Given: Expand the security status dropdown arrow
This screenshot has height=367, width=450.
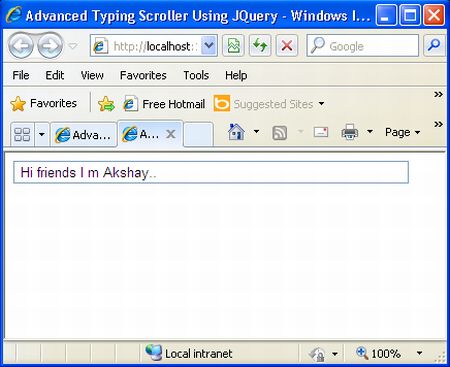Looking at the screenshot, I should 335,354.
